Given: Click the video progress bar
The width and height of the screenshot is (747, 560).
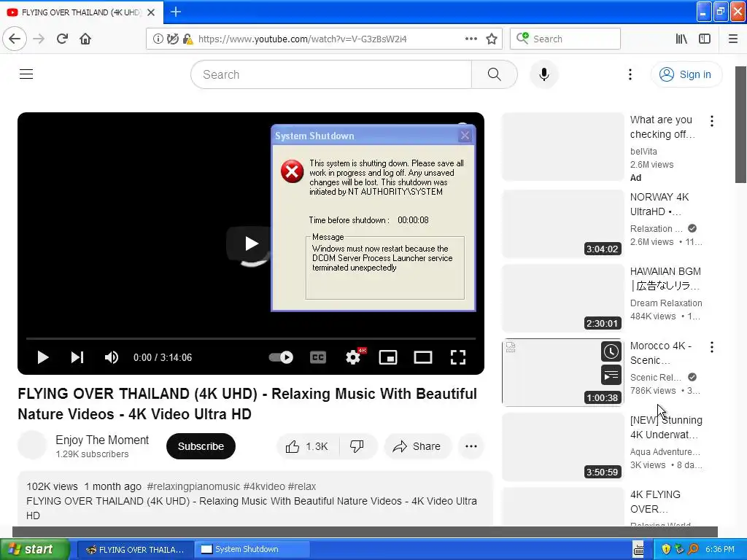Looking at the screenshot, I should click(251, 338).
